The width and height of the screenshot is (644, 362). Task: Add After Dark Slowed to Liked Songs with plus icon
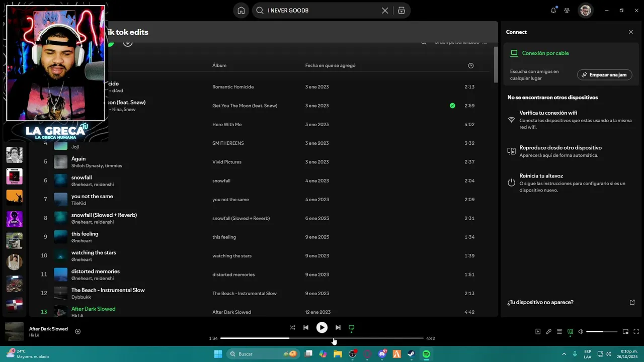coord(77,331)
